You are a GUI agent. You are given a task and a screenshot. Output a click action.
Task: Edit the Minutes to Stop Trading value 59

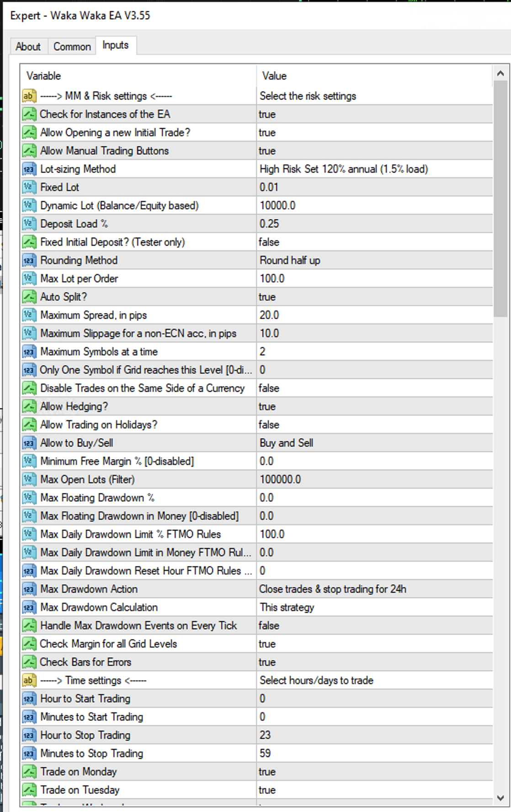tap(375, 754)
